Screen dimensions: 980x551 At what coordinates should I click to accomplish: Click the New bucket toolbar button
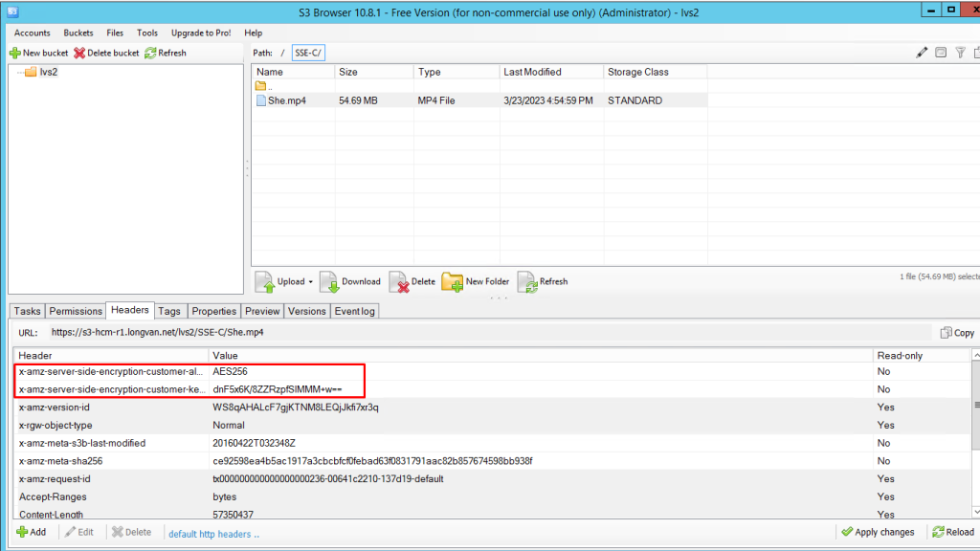click(38, 54)
